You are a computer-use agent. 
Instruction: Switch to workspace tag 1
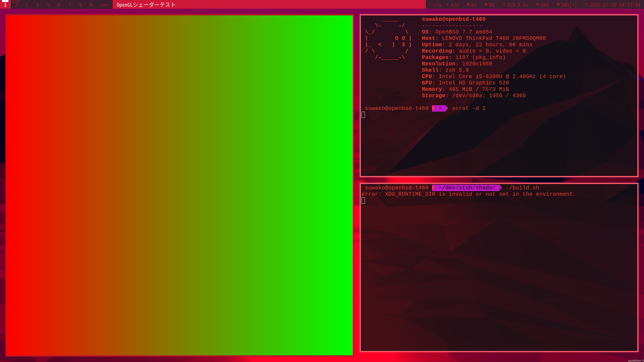pyautogui.click(x=5, y=5)
